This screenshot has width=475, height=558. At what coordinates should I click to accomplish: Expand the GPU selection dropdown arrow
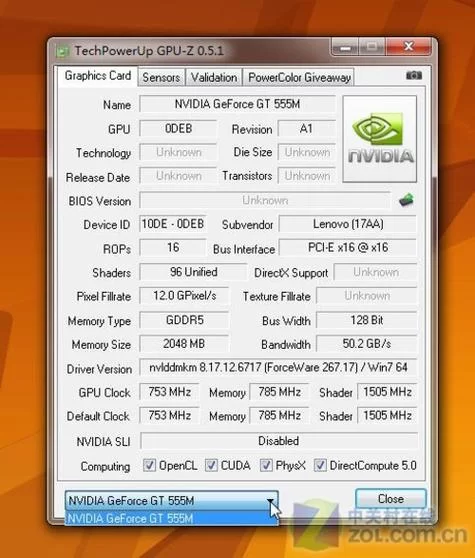click(x=270, y=501)
